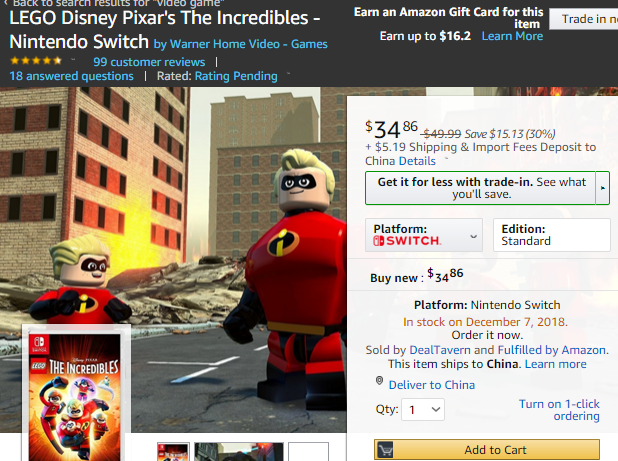Click the arrow at trade-in banner's right edge

tap(603, 188)
